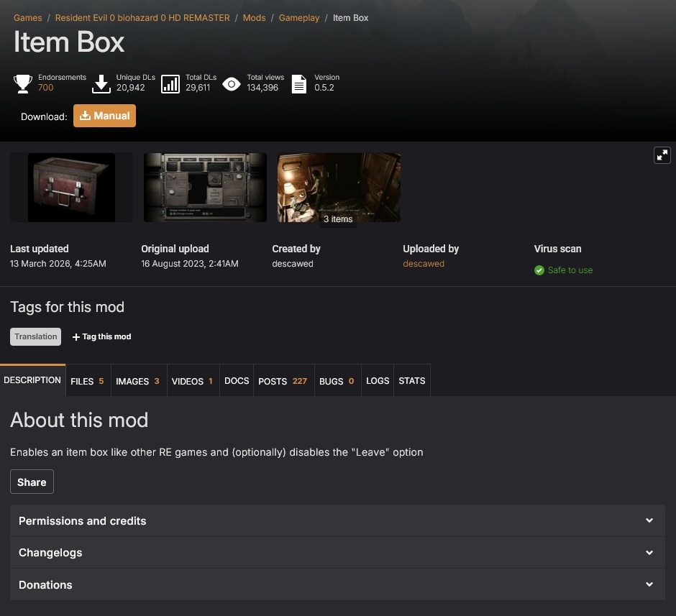The width and height of the screenshot is (676, 616).
Task: Click the 3 items gallery badge
Action: (x=338, y=219)
